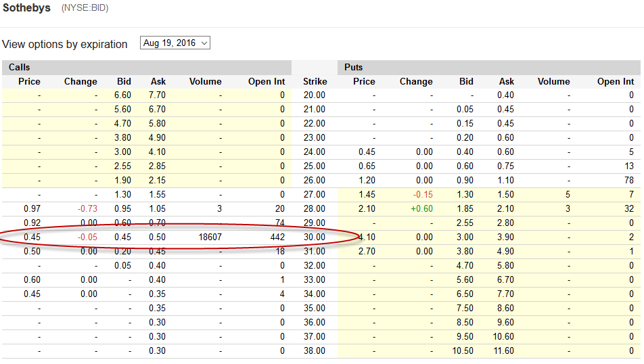Screen dimensions: 644x364
Task: Click the Strike column header
Action: [x=315, y=81]
